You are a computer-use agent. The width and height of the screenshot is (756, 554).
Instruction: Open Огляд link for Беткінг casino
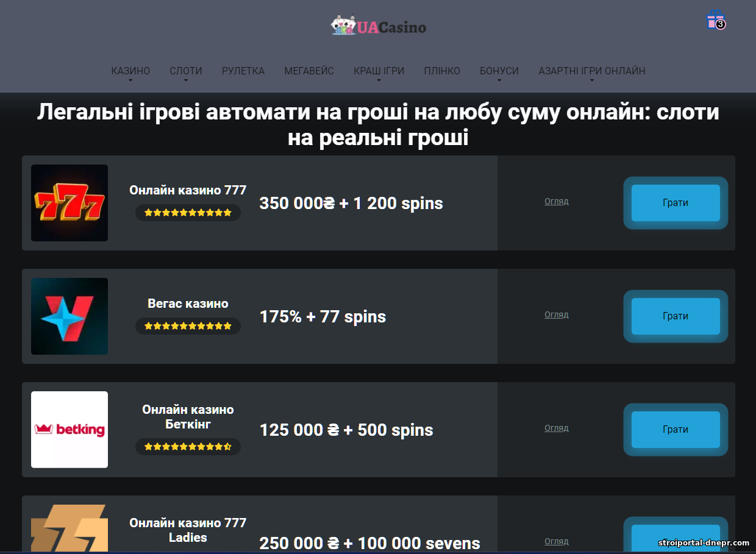coord(557,428)
